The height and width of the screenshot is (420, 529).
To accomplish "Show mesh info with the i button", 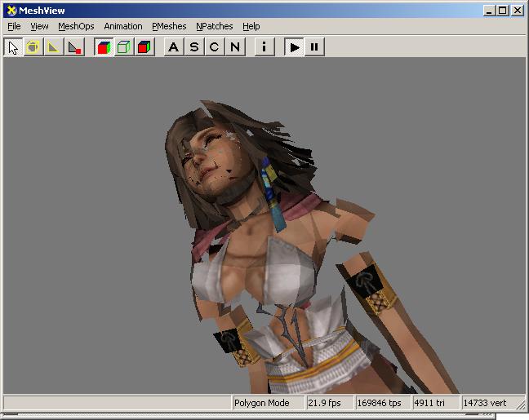I will click(264, 46).
